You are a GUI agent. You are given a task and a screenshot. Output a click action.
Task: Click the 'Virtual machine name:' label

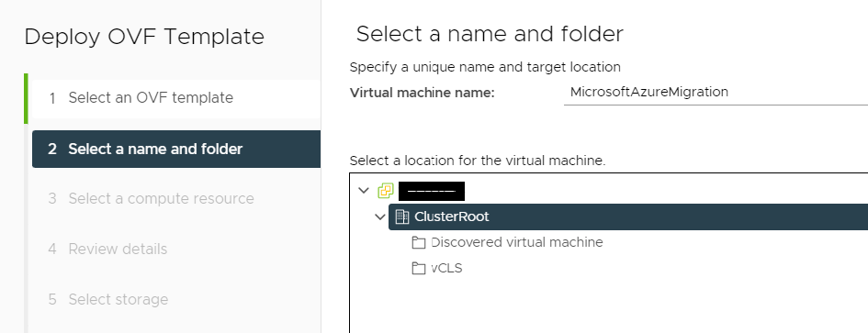pos(422,93)
